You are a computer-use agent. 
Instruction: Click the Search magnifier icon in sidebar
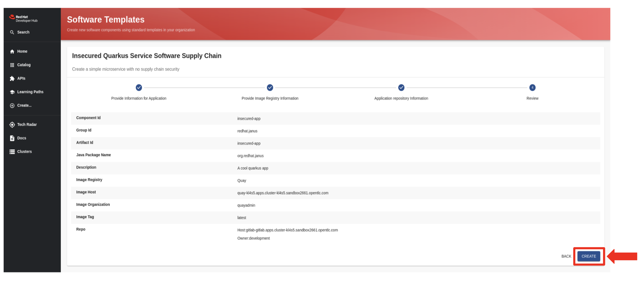coord(12,32)
